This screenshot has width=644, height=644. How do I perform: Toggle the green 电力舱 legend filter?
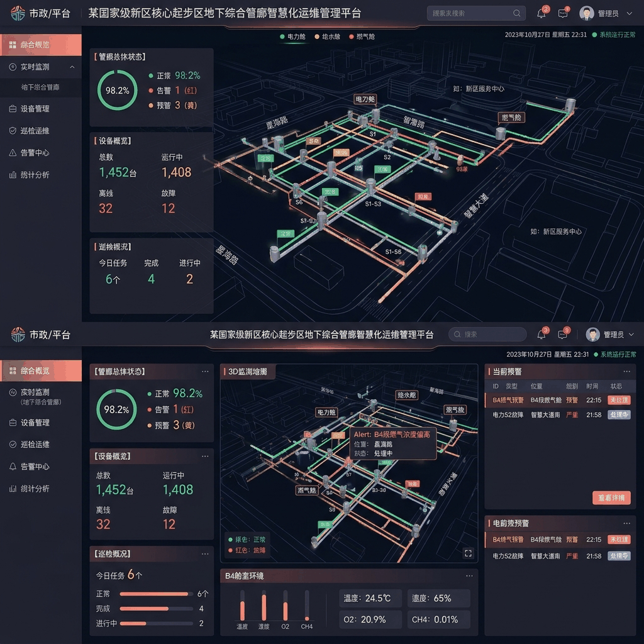(x=293, y=36)
